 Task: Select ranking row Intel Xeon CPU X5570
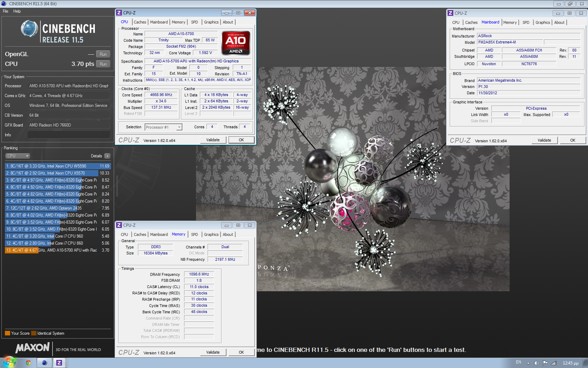pyautogui.click(x=58, y=173)
